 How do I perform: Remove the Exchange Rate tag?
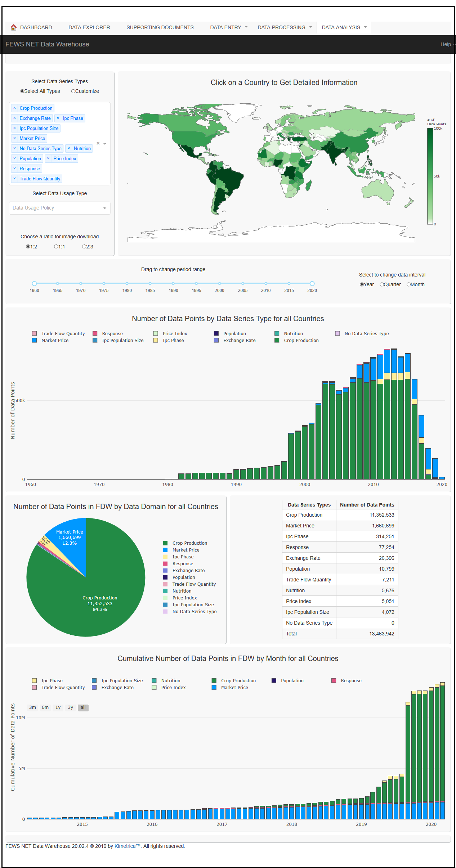[x=14, y=118]
